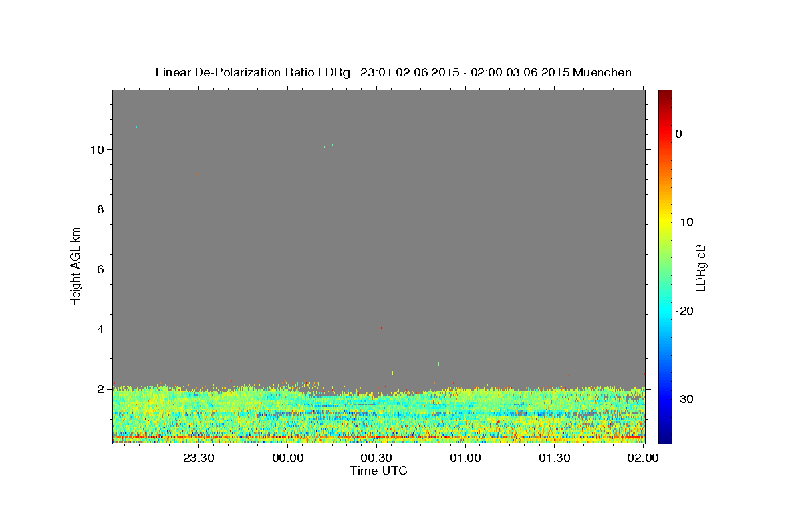Click the height tick label 4
Image resolution: width=798 pixels, height=532 pixels.
click(101, 329)
